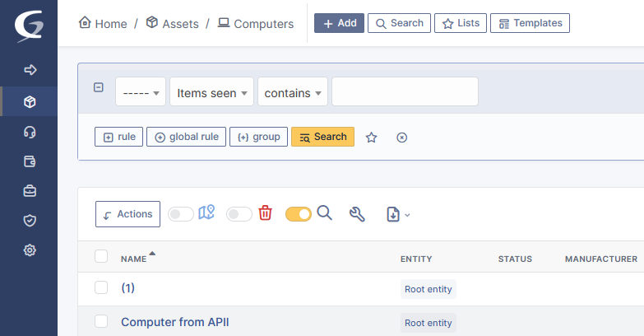Click the top Search button
The width and height of the screenshot is (644, 336).
point(399,23)
